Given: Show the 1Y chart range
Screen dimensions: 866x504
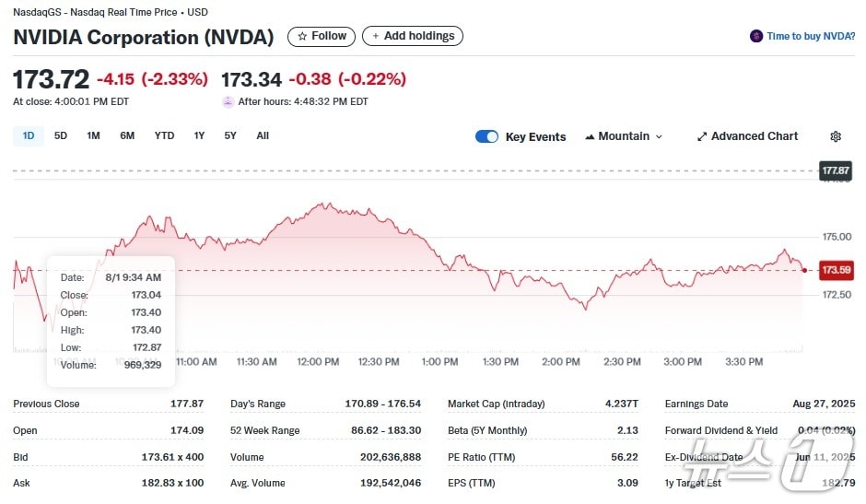Looking at the screenshot, I should 199,135.
